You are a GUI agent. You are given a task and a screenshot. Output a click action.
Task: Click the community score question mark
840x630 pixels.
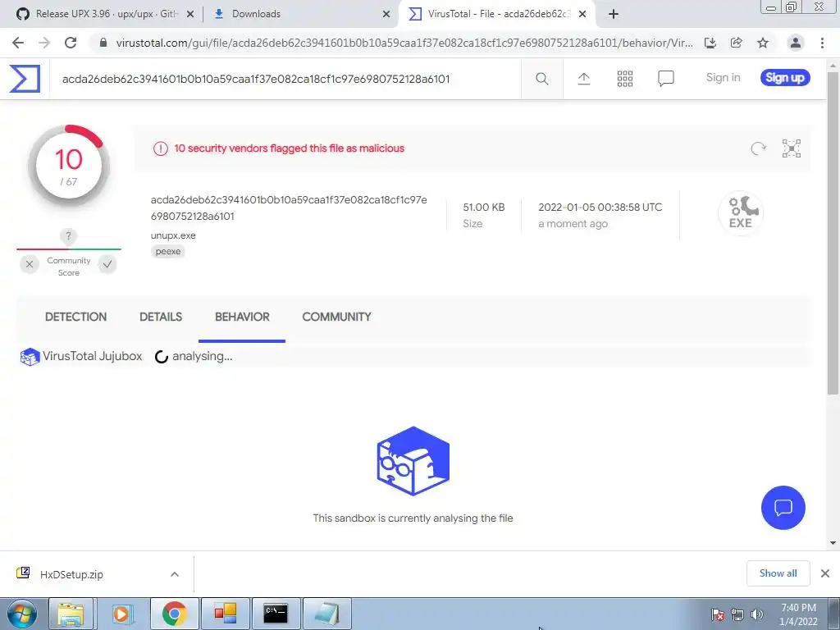68,235
